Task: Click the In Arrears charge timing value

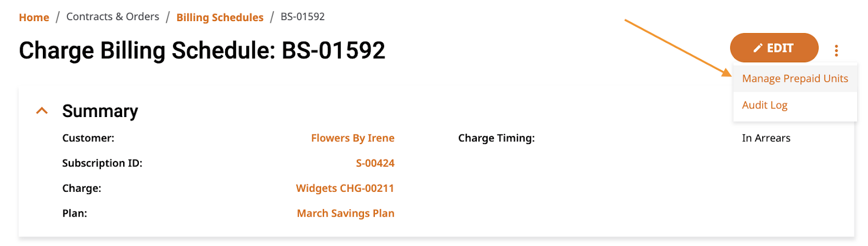Action: tap(766, 138)
